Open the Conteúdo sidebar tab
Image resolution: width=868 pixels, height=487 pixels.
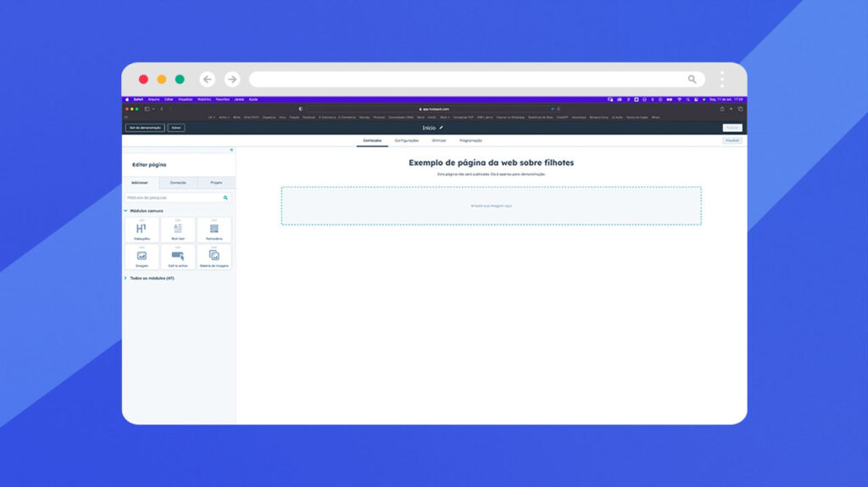coord(178,183)
